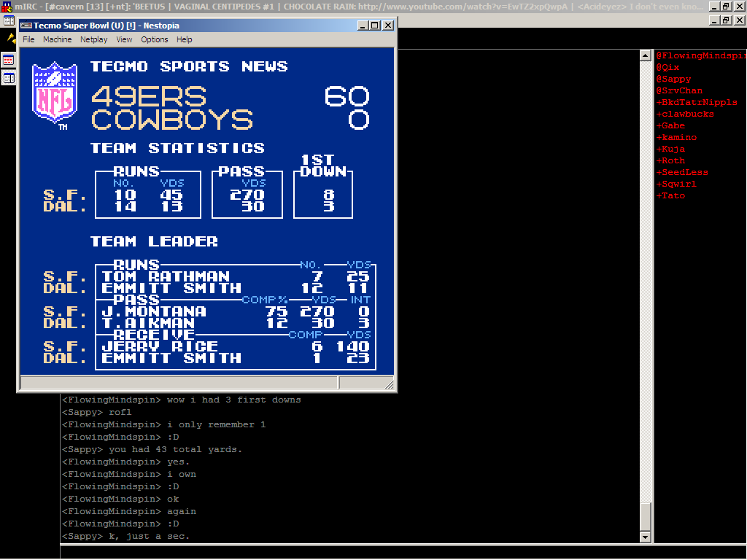Click the Nestopia controller icon in title bar

26,26
